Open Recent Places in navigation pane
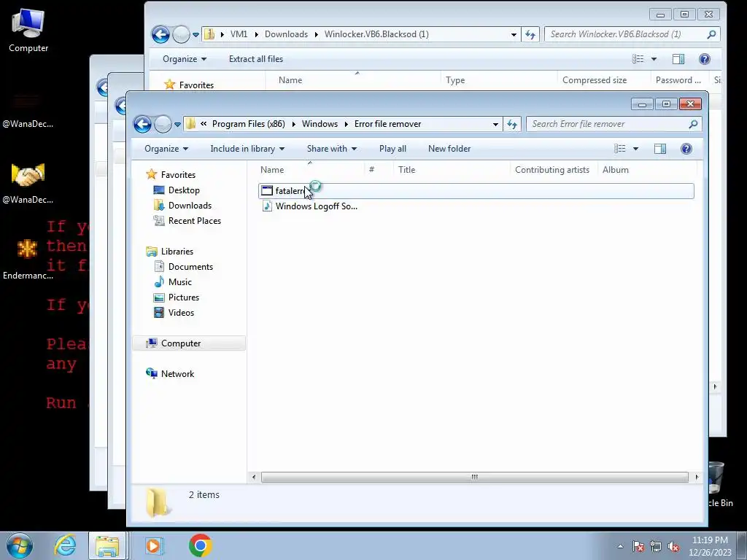 coord(194,220)
